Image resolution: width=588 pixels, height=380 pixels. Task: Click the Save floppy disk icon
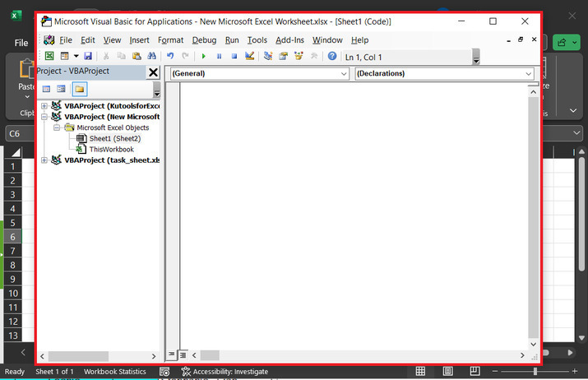pyautogui.click(x=88, y=56)
